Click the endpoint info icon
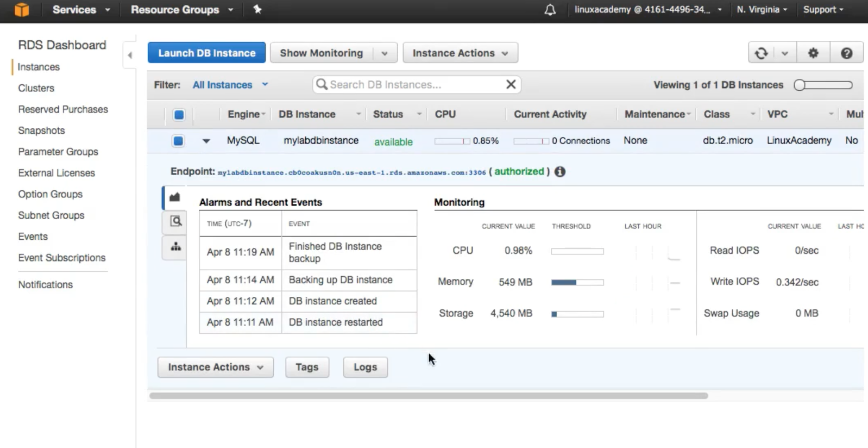 [x=559, y=172]
